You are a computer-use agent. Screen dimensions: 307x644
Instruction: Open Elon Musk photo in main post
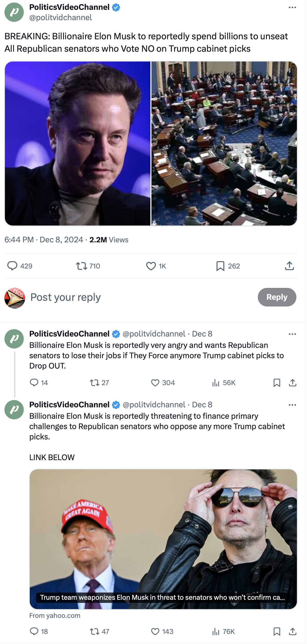pyautogui.click(x=78, y=144)
